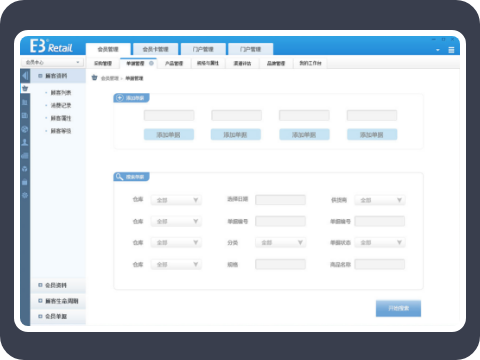This screenshot has width=480, height=360.
Task: Open 仓库 dropdown in the 选择日期 row
Action: [x=176, y=200]
